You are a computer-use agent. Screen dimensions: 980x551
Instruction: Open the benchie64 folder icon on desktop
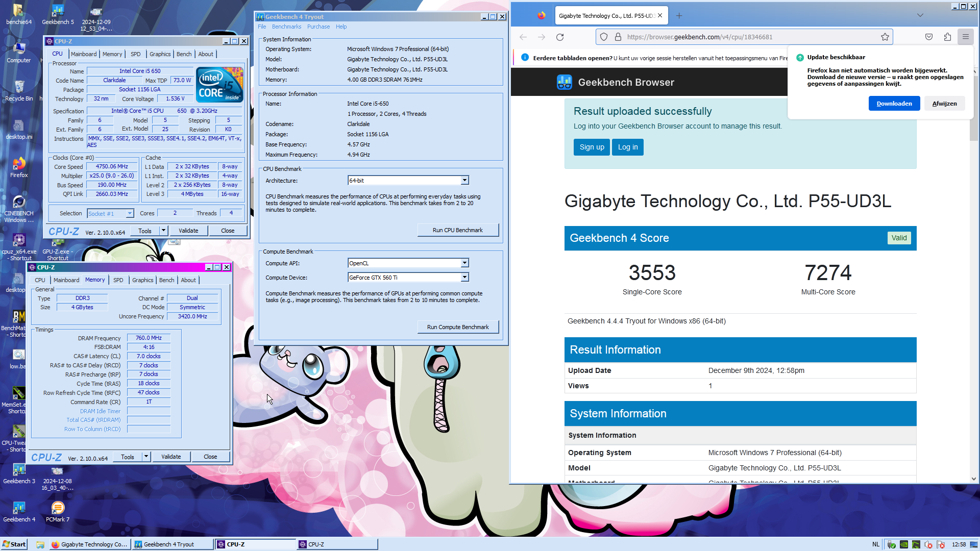click(x=18, y=14)
